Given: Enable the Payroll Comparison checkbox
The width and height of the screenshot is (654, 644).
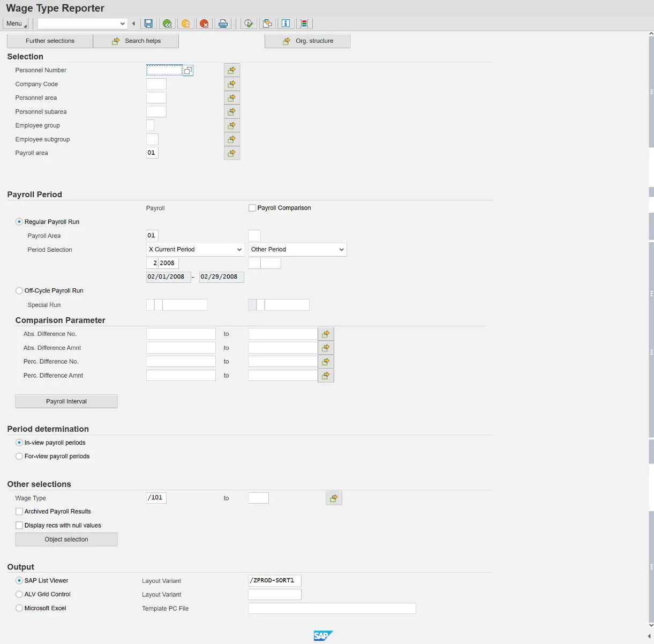Looking at the screenshot, I should click(252, 208).
